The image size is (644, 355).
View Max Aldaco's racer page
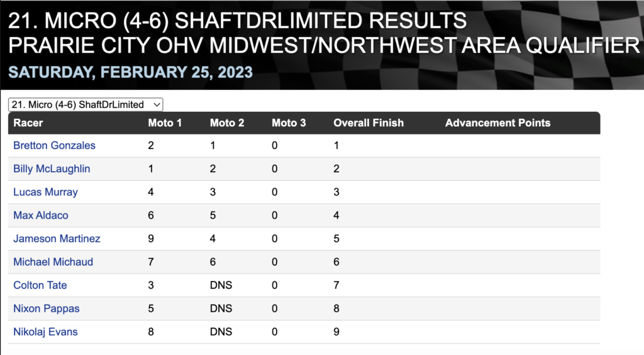[x=41, y=216]
